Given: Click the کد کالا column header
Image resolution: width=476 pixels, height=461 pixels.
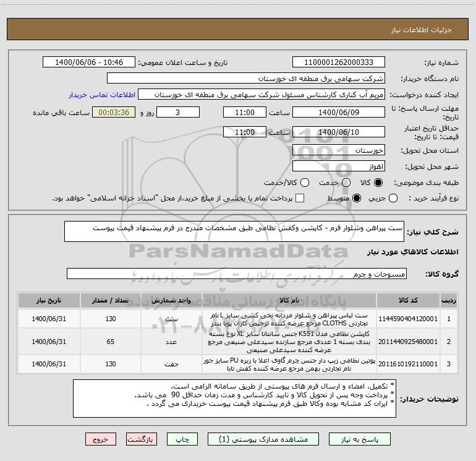Looking at the screenshot, I should pos(408,300).
